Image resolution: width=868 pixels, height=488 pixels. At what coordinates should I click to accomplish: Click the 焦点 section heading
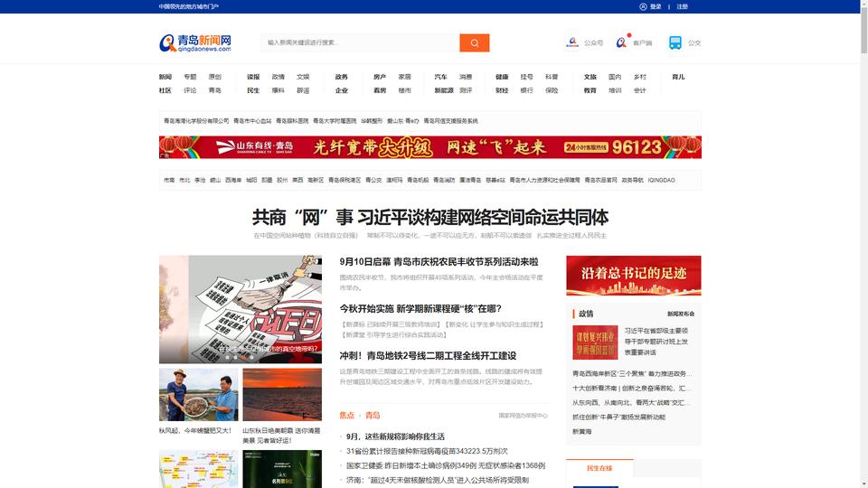pos(346,415)
